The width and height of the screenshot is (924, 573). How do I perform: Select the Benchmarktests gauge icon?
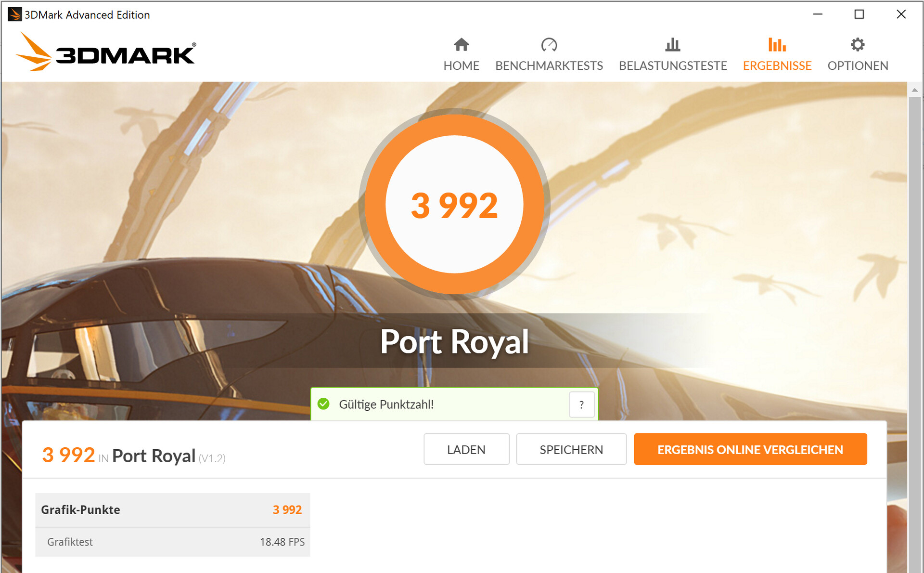click(549, 45)
